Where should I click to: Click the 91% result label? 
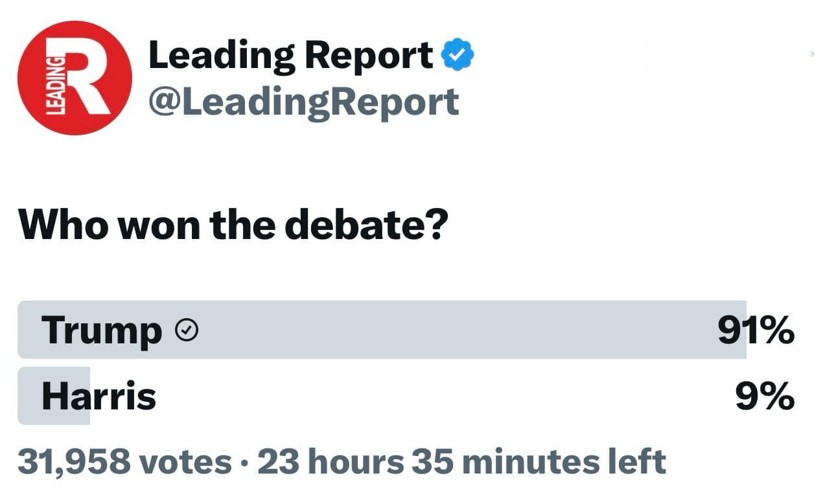[756, 330]
